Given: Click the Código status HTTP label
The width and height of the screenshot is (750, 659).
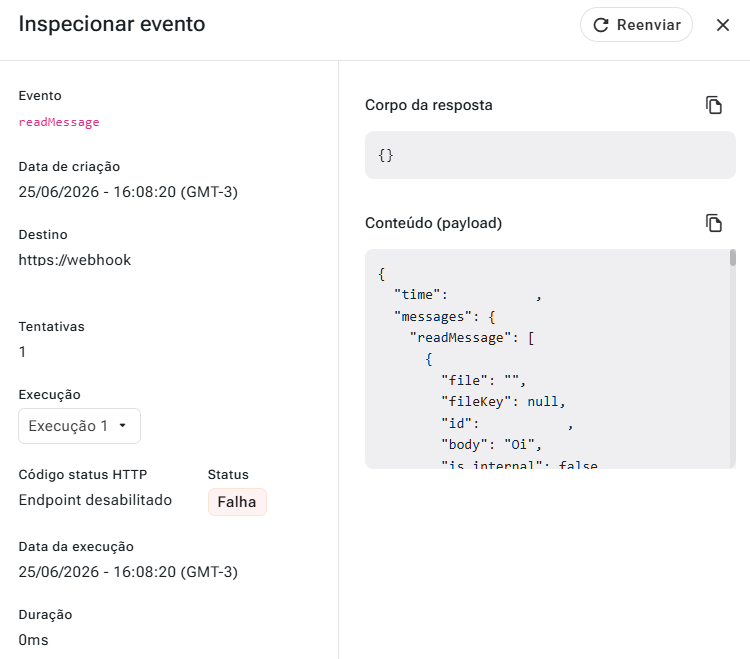Looking at the screenshot, I should [83, 474].
